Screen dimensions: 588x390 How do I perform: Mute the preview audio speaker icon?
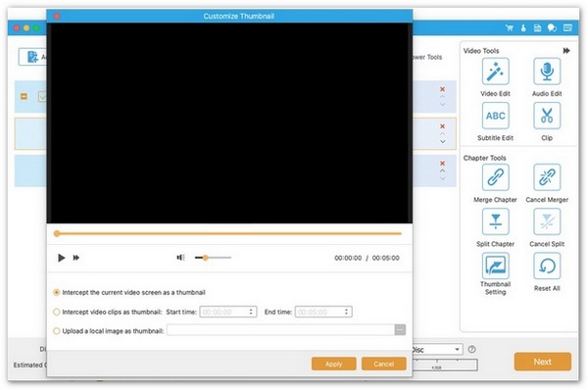pos(180,258)
